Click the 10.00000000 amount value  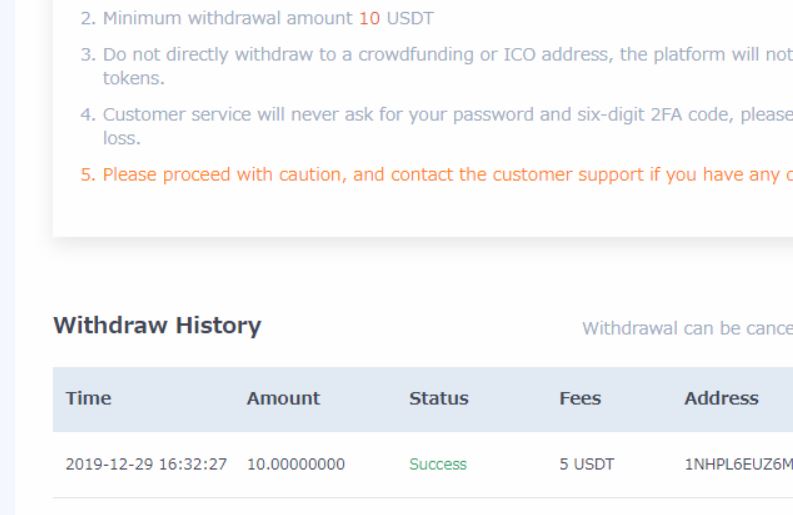[x=296, y=464]
